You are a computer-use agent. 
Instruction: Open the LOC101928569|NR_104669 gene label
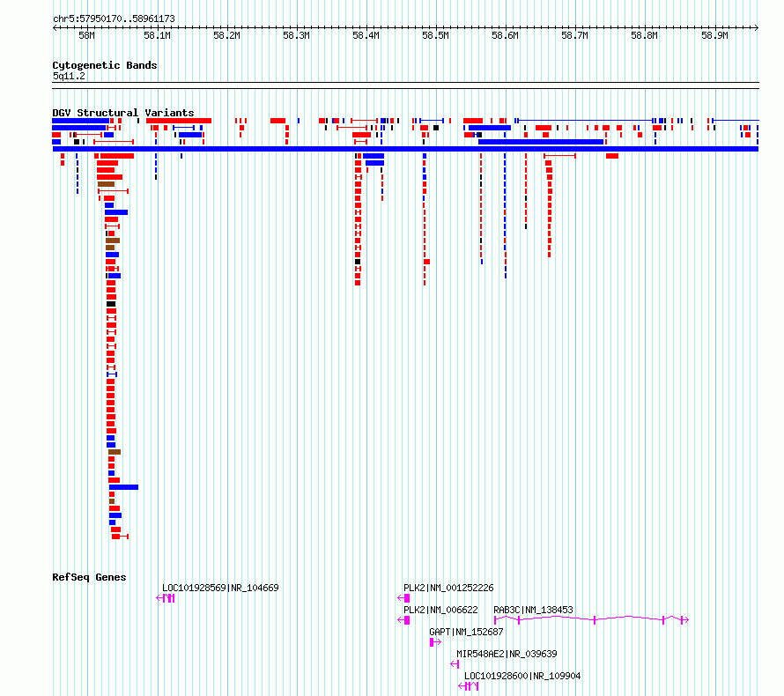220,588
